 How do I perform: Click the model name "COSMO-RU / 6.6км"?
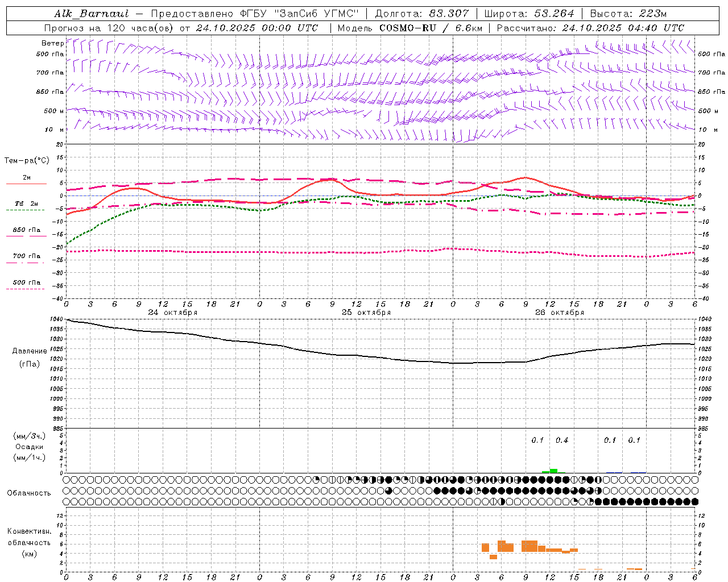[431, 28]
